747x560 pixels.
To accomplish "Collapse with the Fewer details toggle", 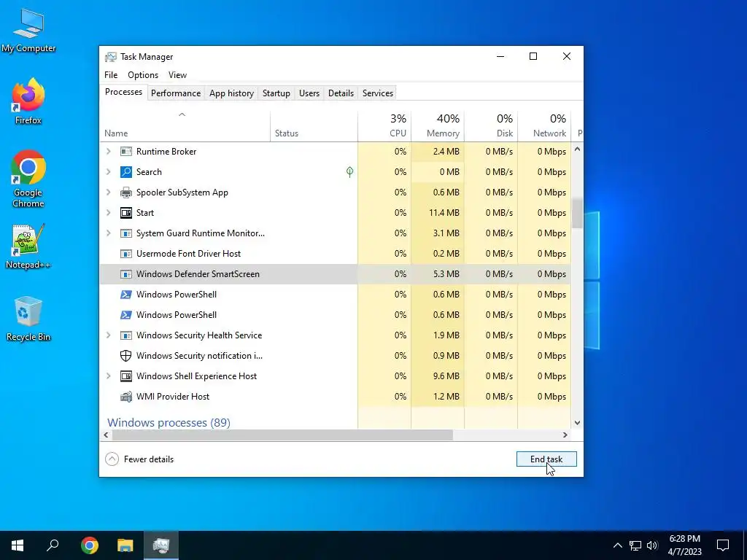I will 139,459.
